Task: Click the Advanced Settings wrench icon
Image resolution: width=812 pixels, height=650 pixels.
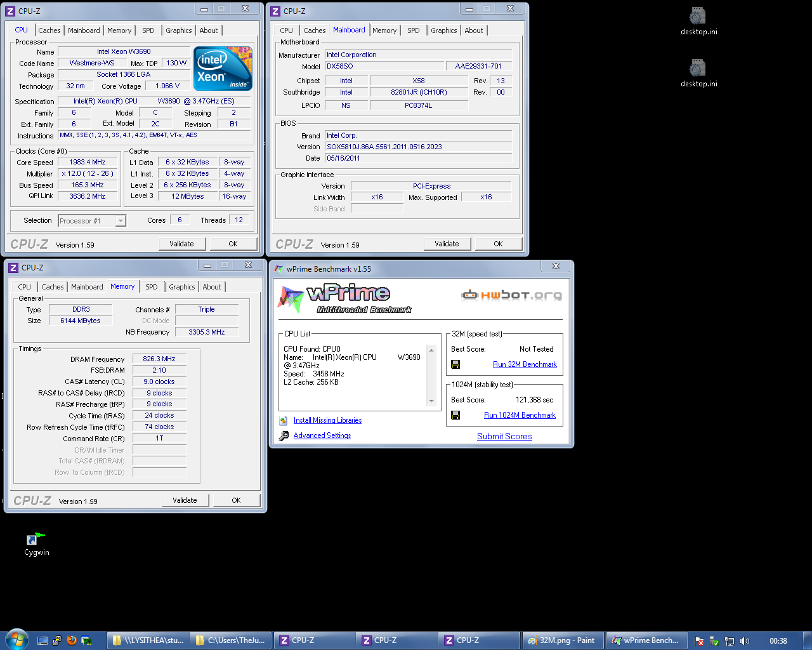Action: pos(284,435)
